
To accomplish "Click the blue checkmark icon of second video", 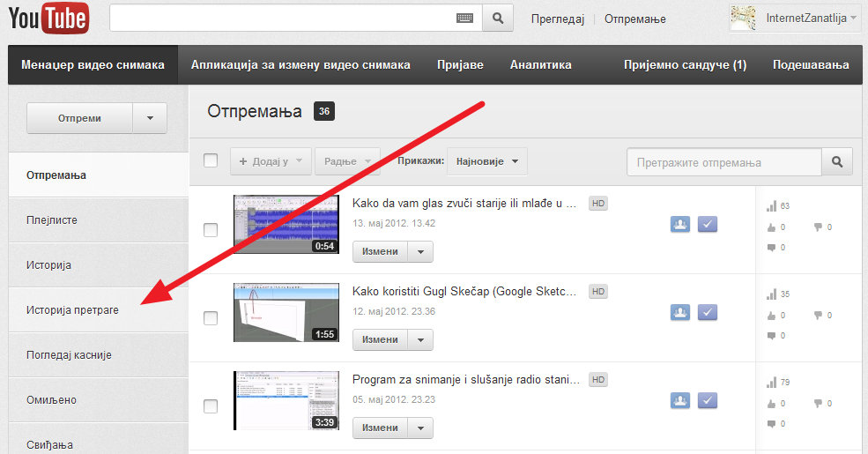I will [x=708, y=312].
